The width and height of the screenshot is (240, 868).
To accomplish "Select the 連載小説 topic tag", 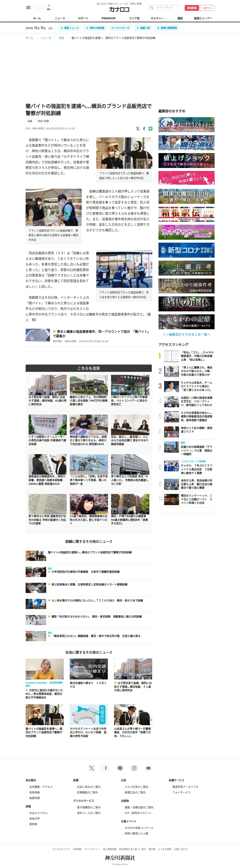I will click(x=143, y=28).
